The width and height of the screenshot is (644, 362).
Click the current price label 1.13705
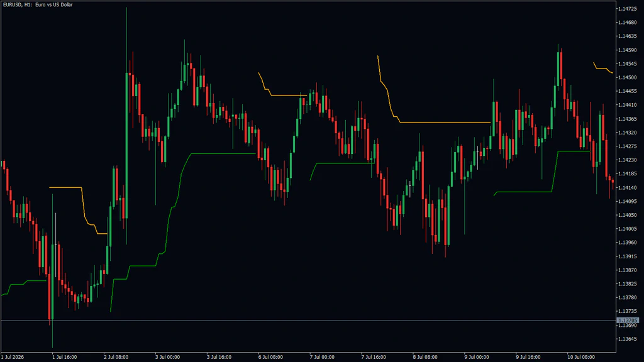[x=628, y=321]
